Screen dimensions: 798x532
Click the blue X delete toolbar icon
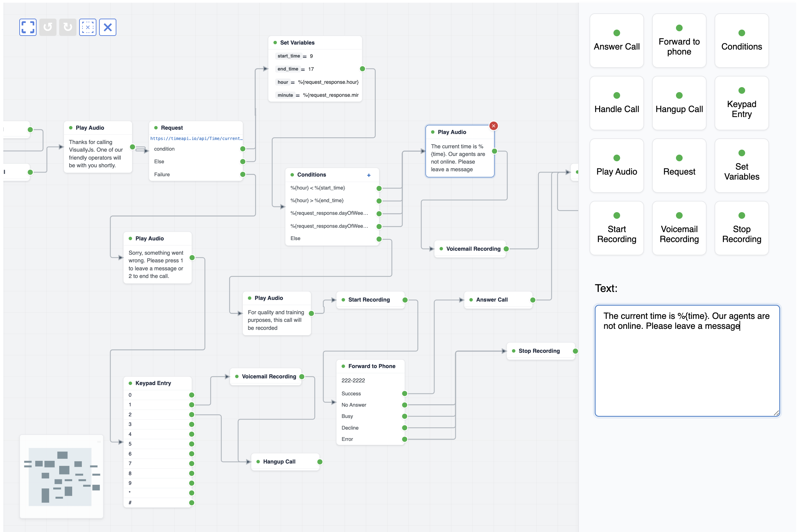tap(108, 27)
